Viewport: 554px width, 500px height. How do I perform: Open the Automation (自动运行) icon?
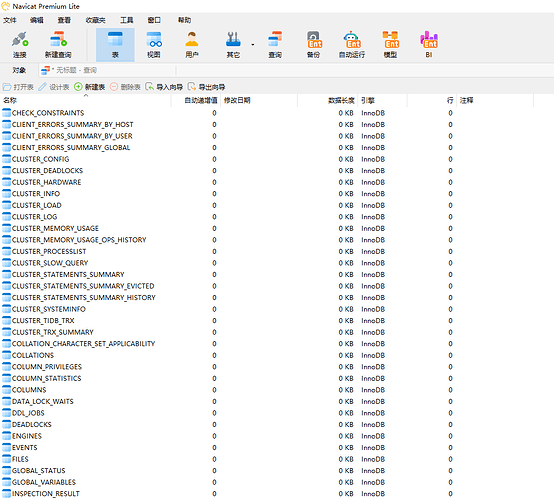[352, 45]
